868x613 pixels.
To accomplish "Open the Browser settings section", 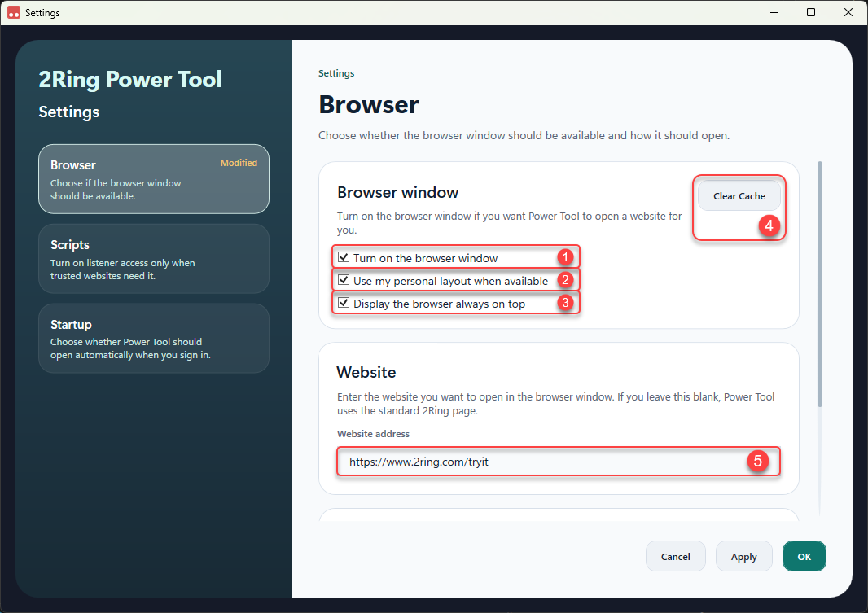I will (x=154, y=179).
